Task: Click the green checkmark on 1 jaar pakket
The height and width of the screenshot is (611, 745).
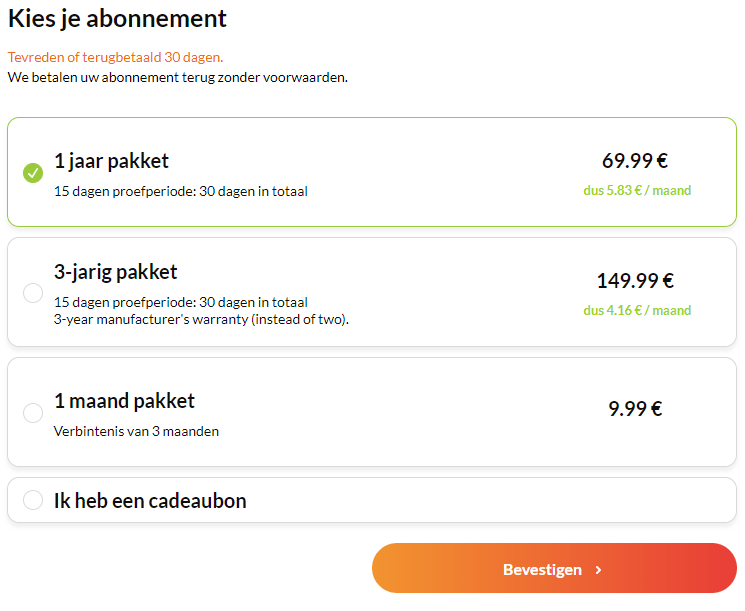Action: (33, 173)
